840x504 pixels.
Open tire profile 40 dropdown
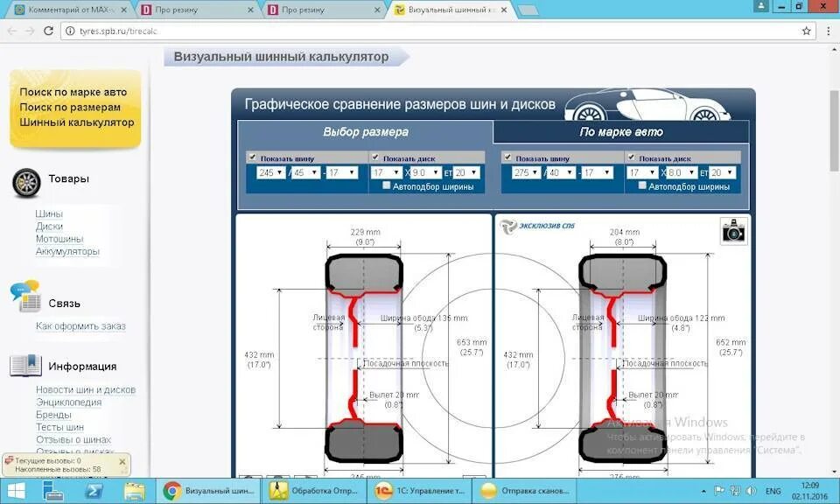coord(562,172)
